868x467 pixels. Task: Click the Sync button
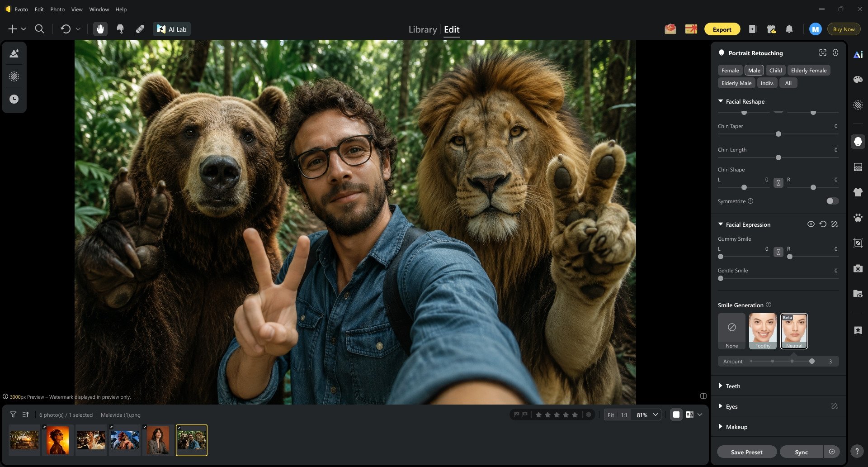click(801, 452)
